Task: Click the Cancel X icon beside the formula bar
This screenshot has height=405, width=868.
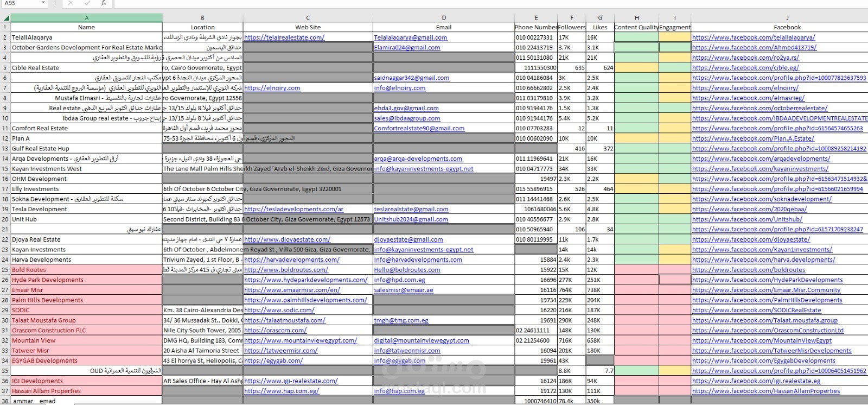Action: [x=71, y=3]
